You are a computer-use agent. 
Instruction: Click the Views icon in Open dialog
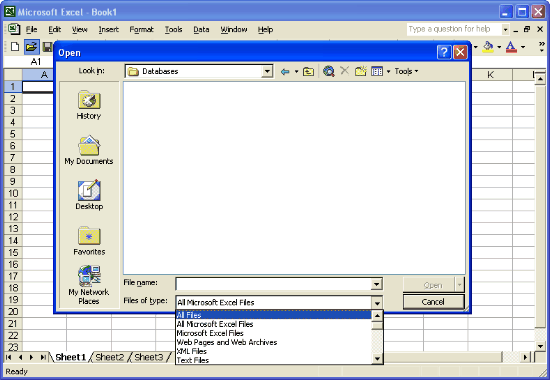coord(377,72)
